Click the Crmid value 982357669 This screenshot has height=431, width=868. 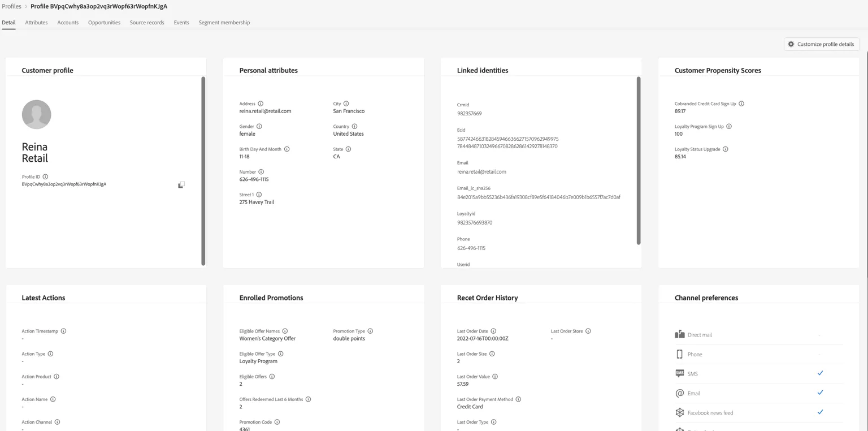click(469, 114)
